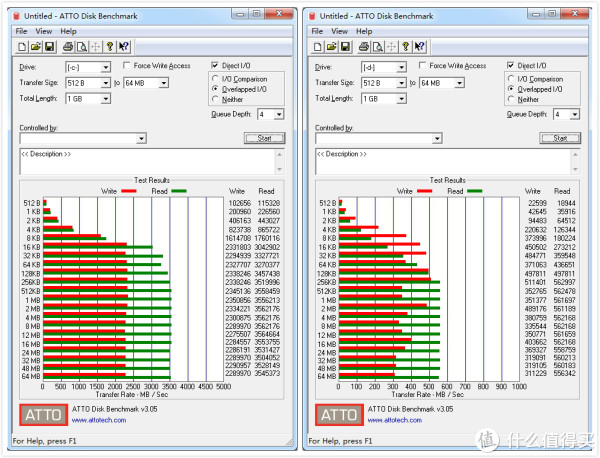
Task: Toggle Force Write Access in right window
Action: [422, 65]
